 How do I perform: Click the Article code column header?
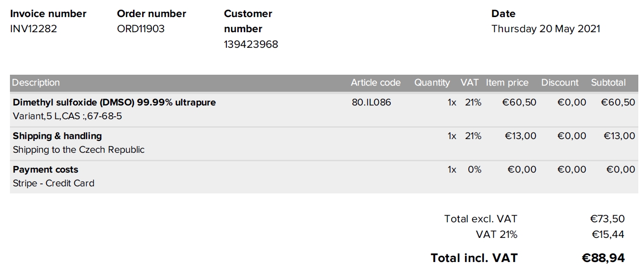point(376,83)
